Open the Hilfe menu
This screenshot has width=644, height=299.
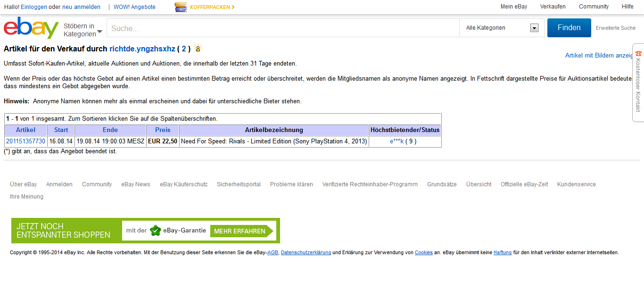tap(627, 7)
